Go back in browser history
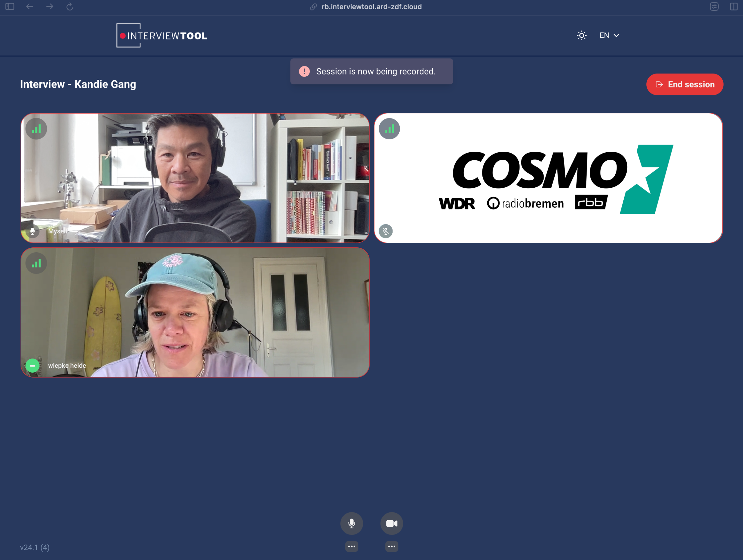The width and height of the screenshot is (743, 560). [x=30, y=6]
